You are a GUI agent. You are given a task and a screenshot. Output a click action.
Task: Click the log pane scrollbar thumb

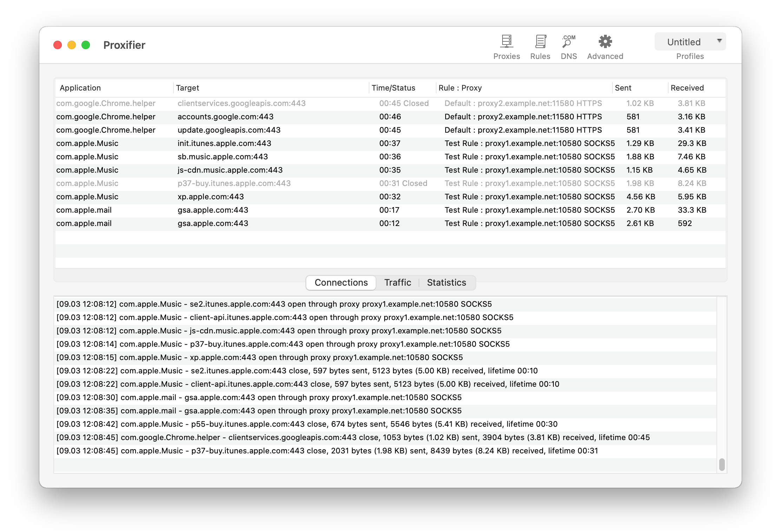click(x=722, y=464)
